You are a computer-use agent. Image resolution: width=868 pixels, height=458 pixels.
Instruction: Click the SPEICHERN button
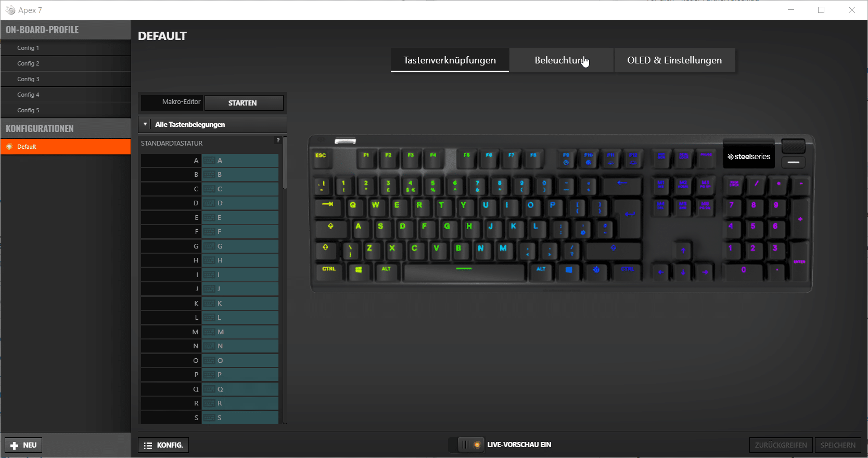pyautogui.click(x=838, y=446)
